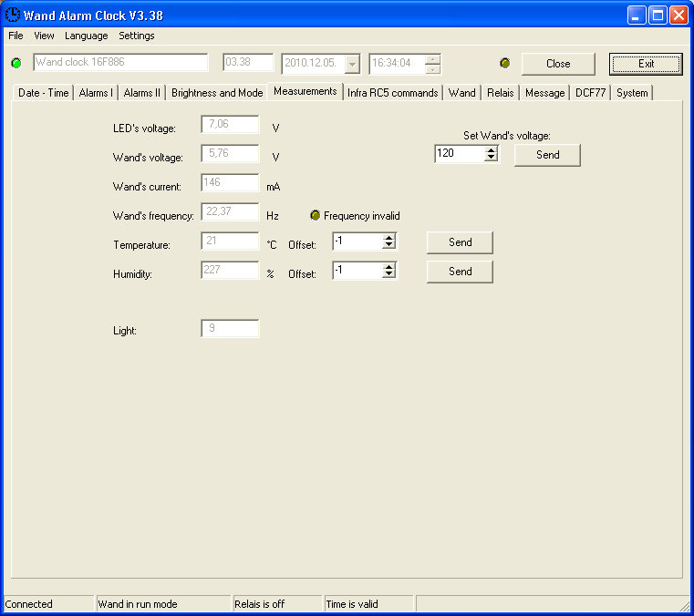Open the File menu
The width and height of the screenshot is (694, 616).
coord(16,36)
